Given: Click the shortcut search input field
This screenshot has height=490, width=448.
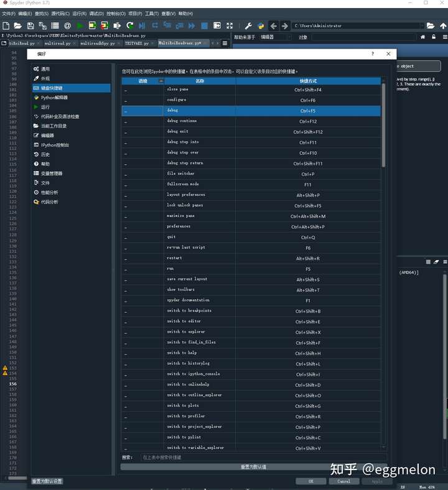Looking at the screenshot, I should pyautogui.click(x=263, y=457).
